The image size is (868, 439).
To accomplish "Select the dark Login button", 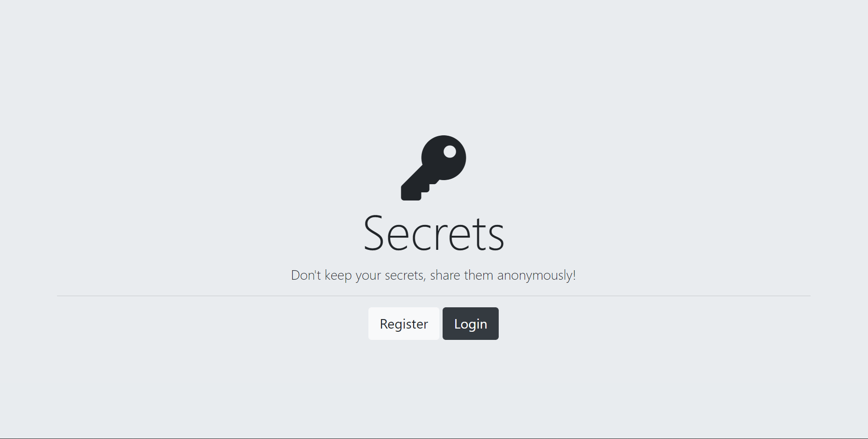I will (471, 324).
